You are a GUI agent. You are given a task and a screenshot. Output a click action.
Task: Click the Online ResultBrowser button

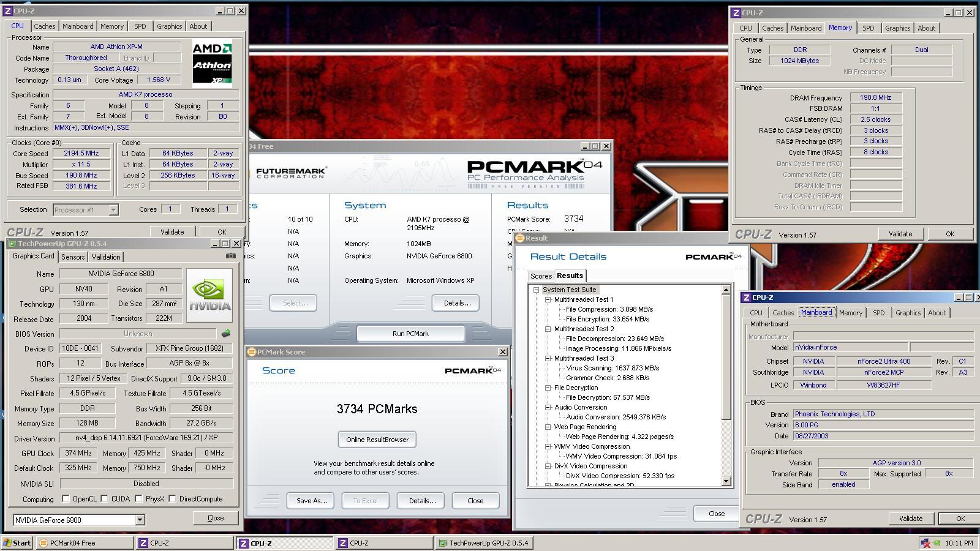click(x=377, y=440)
